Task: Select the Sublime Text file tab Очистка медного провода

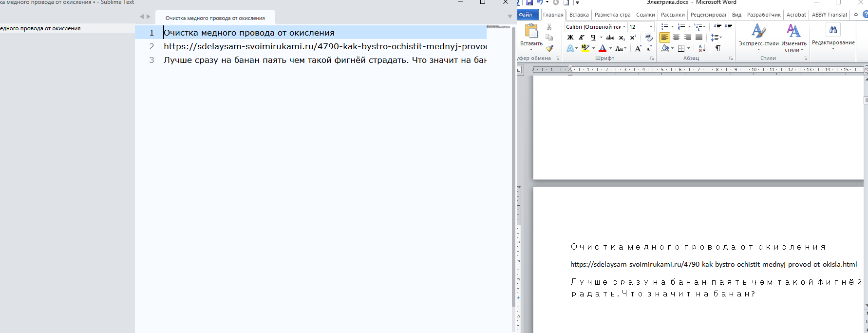Action: coord(215,18)
